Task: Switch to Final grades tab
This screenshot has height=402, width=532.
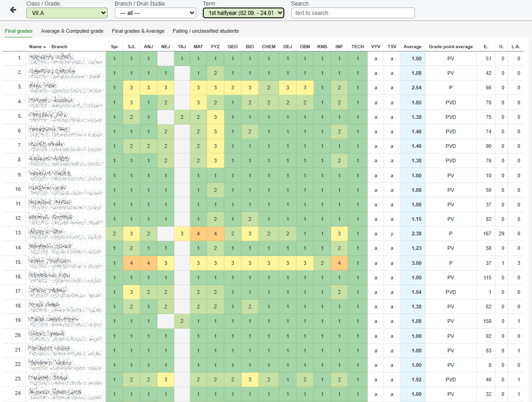Action: [x=19, y=31]
